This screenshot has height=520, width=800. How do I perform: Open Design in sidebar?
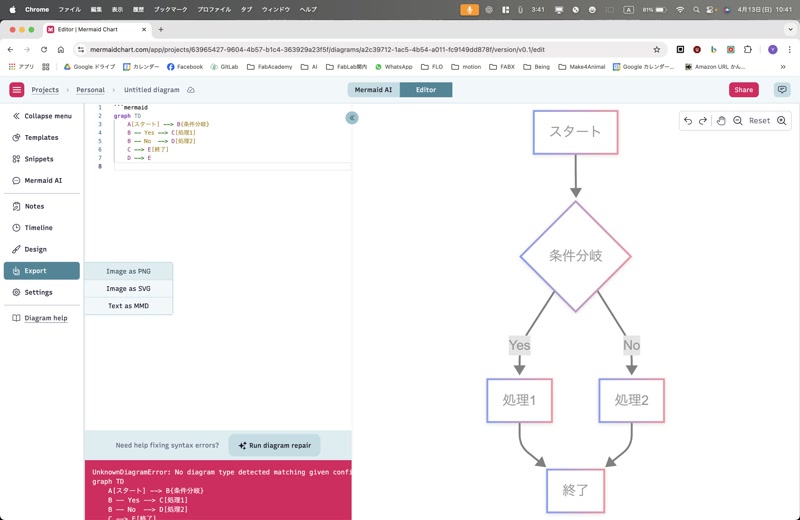coord(29,249)
